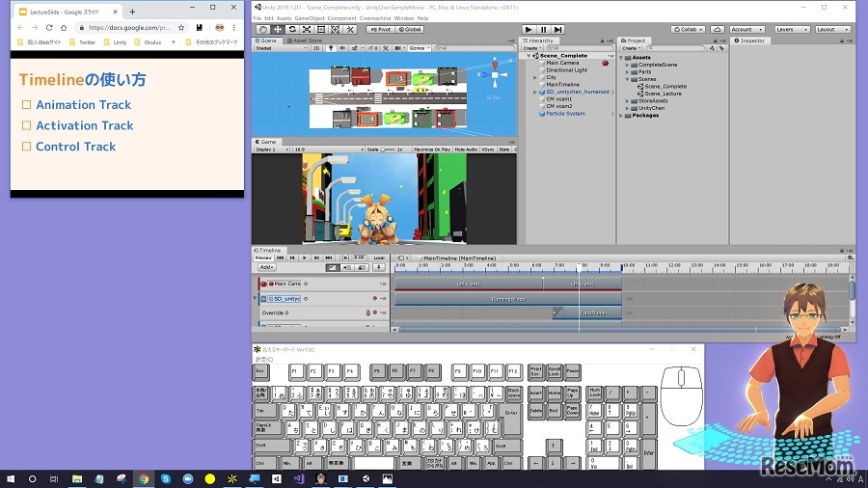Click the Collab button
Viewport: 868px width, 488px height.
click(x=689, y=30)
